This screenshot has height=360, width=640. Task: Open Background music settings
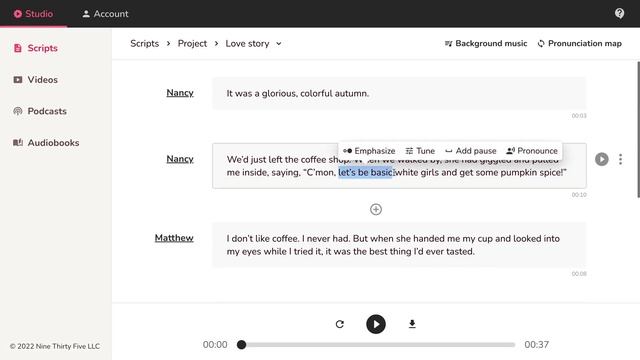[x=486, y=43]
